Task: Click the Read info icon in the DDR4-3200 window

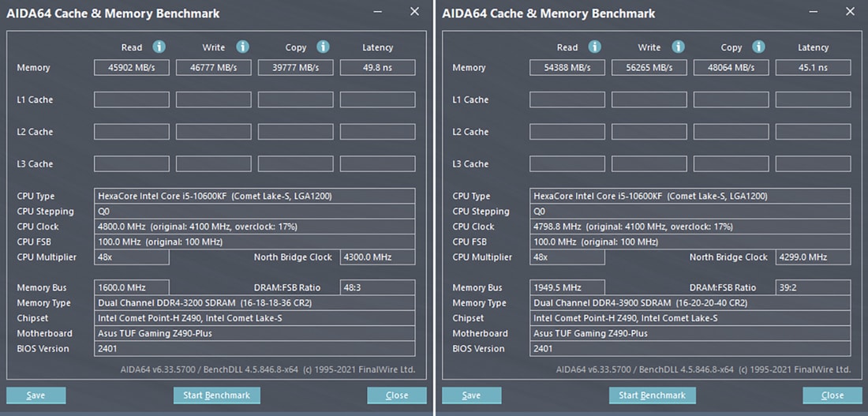Action: tap(159, 47)
